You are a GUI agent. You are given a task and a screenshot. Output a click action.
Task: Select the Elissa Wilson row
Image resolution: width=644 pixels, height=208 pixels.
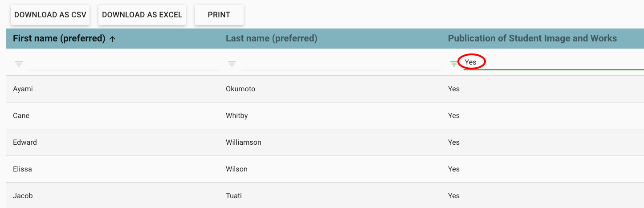[325, 169]
